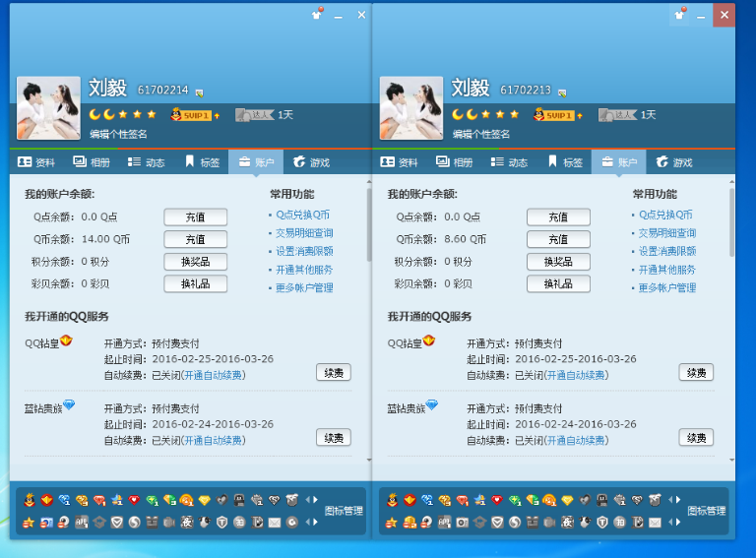Open 交易明细查询 link in window 61702213
The width and height of the screenshot is (756, 558).
(667, 232)
